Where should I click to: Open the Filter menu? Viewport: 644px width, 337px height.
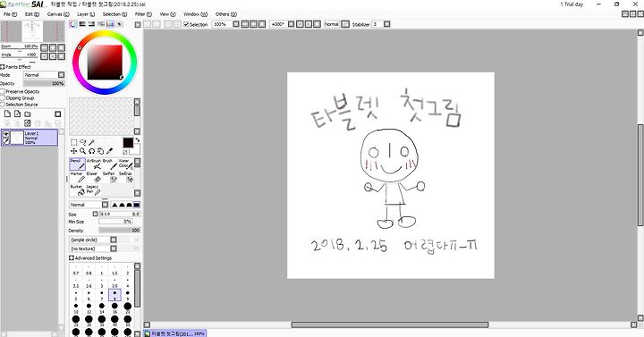143,14
